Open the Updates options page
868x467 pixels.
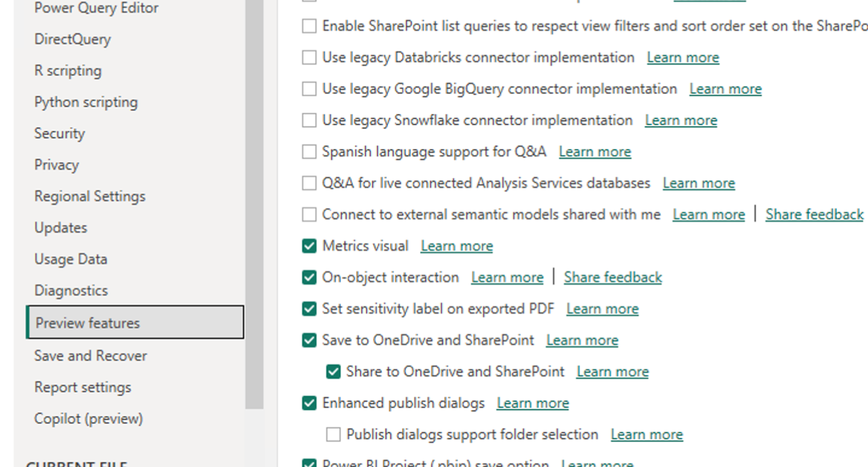[x=61, y=227]
